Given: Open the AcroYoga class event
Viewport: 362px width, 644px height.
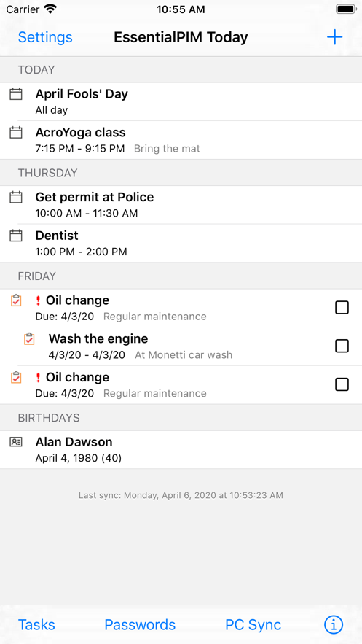Looking at the screenshot, I should point(181,140).
